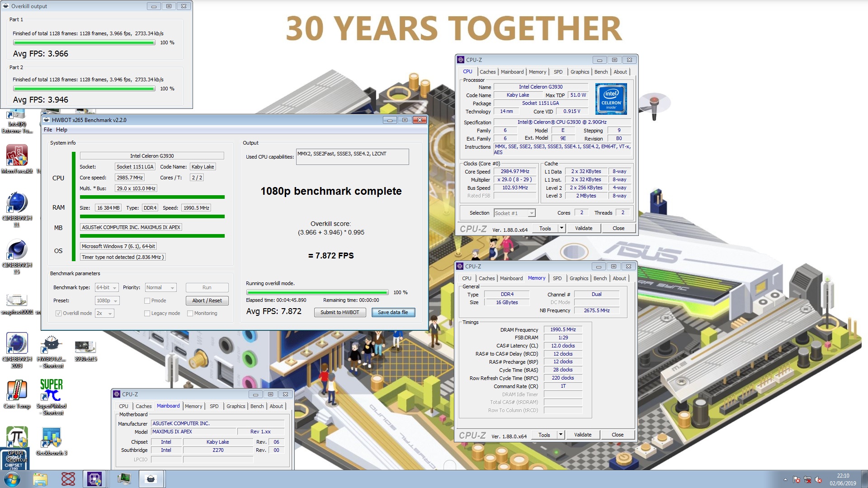Open Action Center flag tray icon
Viewport: 868px width, 488px height.
point(797,480)
